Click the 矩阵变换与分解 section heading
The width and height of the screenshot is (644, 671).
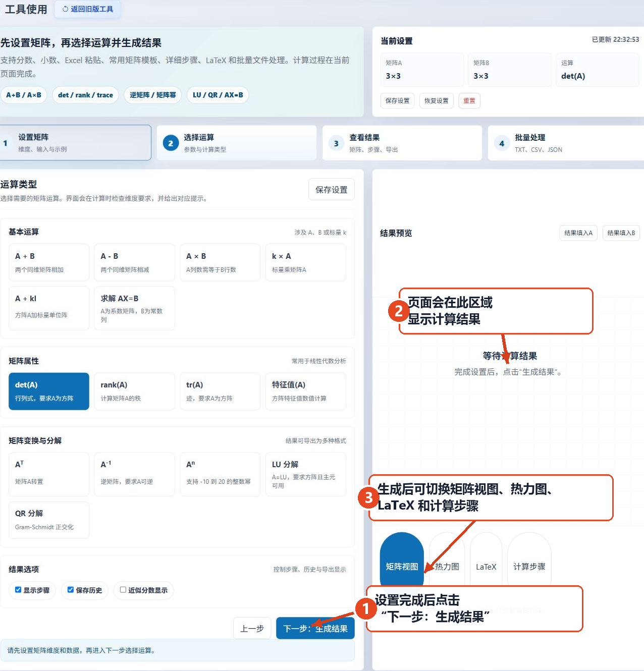click(35, 440)
